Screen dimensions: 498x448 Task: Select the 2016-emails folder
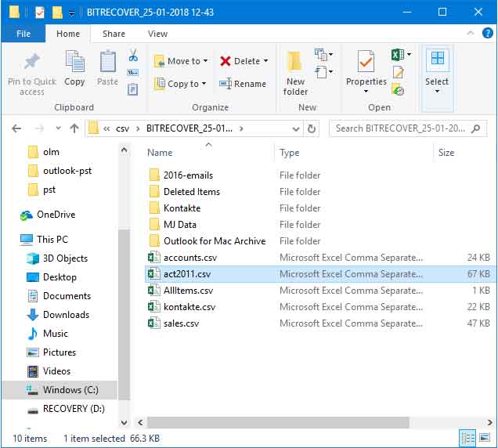pos(188,175)
